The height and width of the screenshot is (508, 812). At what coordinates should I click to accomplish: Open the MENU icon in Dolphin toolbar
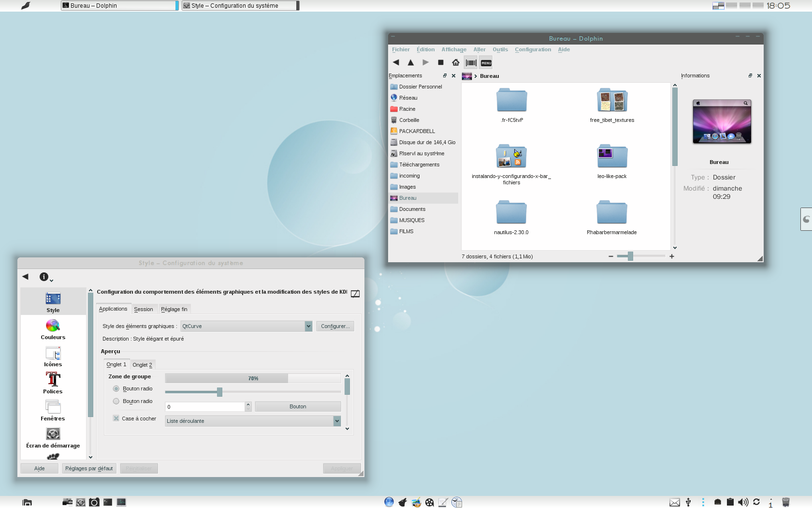coord(486,63)
